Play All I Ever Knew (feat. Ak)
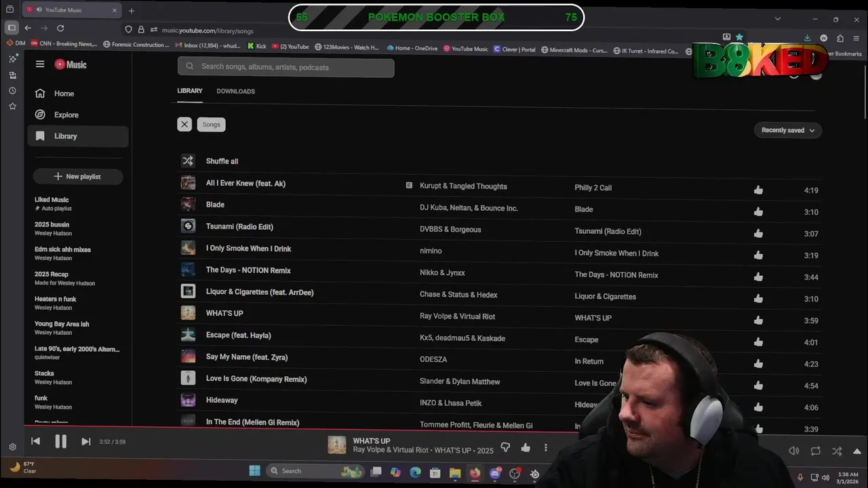Screen dimensions: 868x488 [x=245, y=184]
